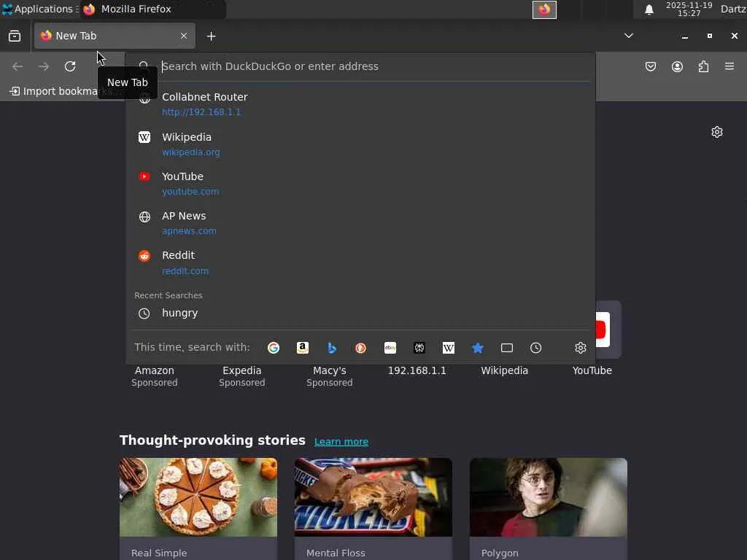This screenshot has height=560, width=747.
Task: Click the panel clock showing 15:27
Action: 689,9
